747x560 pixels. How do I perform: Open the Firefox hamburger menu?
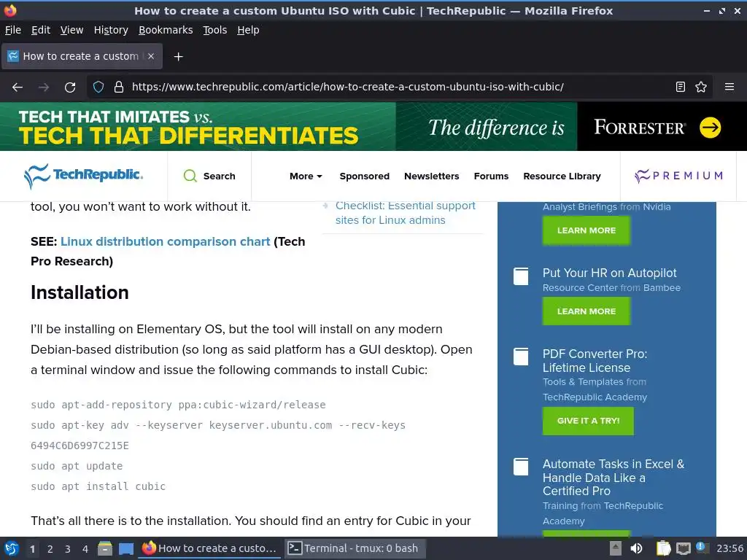click(729, 87)
